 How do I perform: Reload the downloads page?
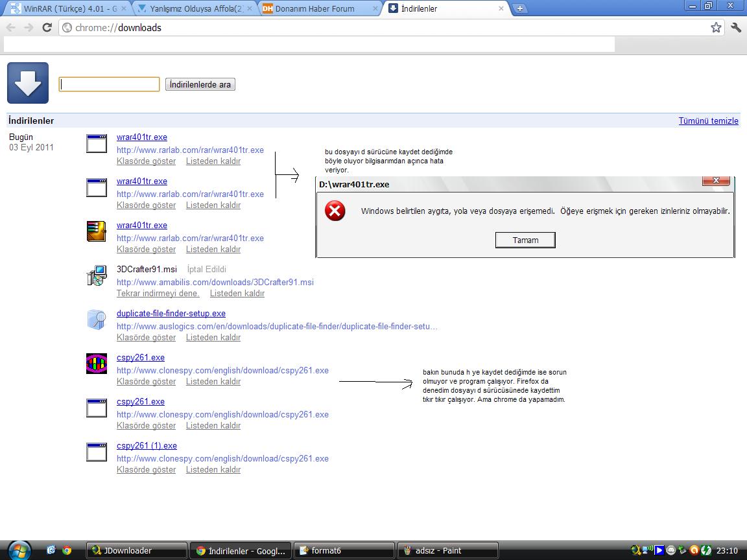coord(47,28)
